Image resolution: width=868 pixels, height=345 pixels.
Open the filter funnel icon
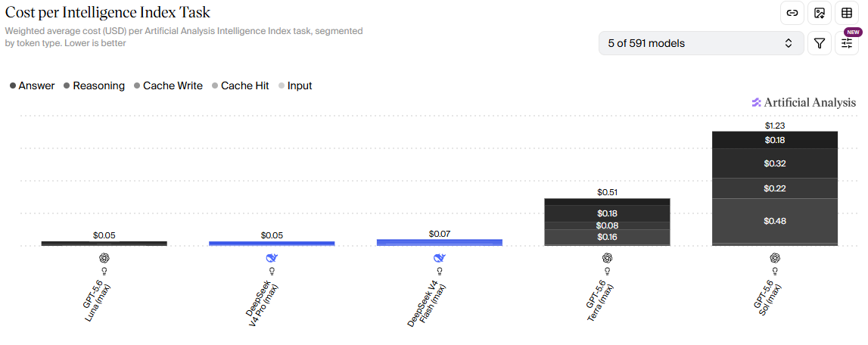[820, 43]
